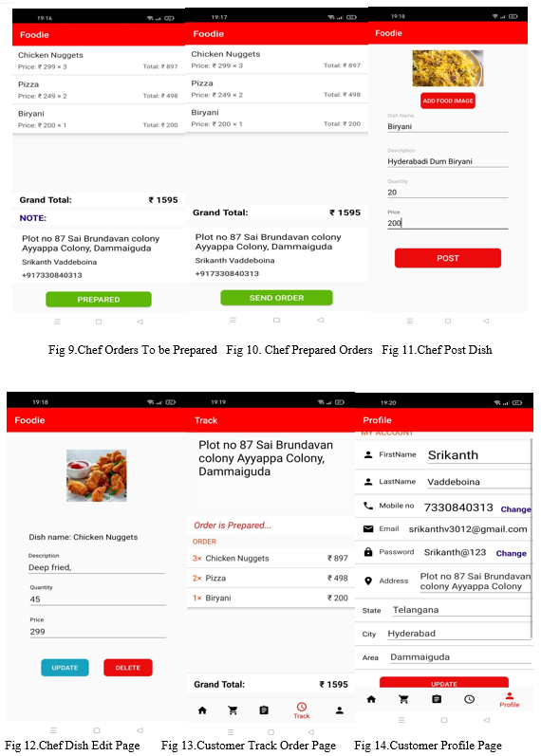
Task: Click the SEND ORDER button
Action: pos(276,298)
